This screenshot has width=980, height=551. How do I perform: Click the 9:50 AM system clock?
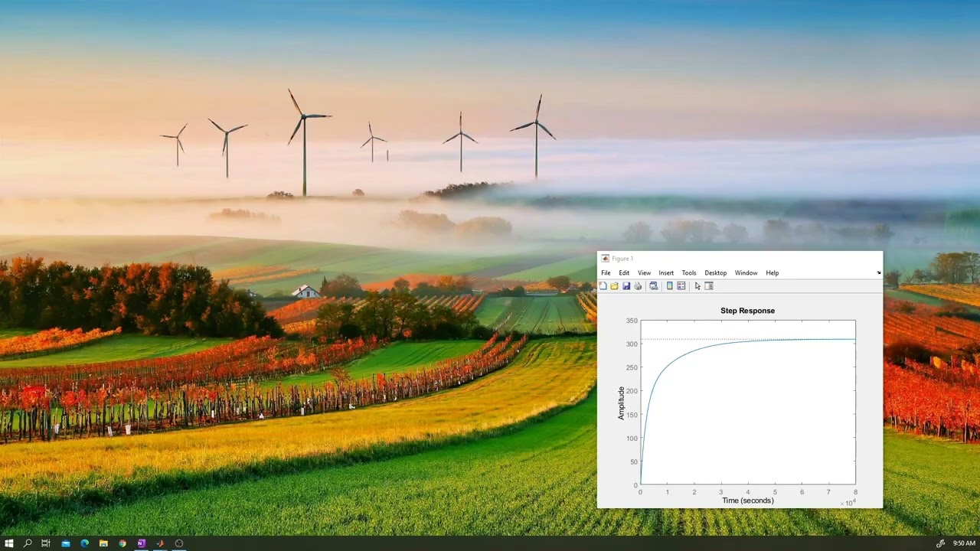click(964, 543)
